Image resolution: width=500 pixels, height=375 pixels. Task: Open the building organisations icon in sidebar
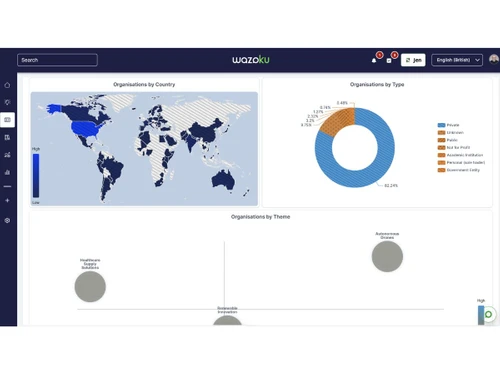tap(7, 137)
